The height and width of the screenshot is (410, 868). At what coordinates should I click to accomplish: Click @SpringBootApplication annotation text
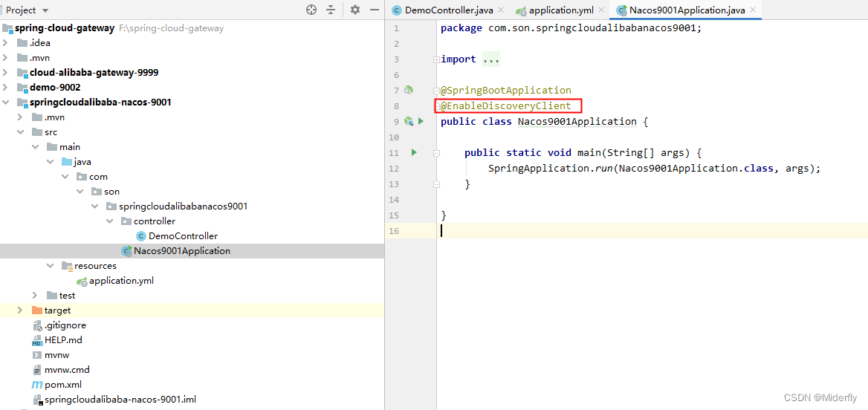pos(506,90)
